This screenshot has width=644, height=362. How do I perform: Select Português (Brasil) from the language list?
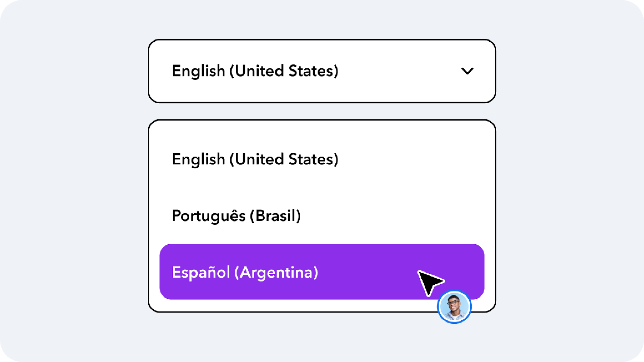pos(322,216)
